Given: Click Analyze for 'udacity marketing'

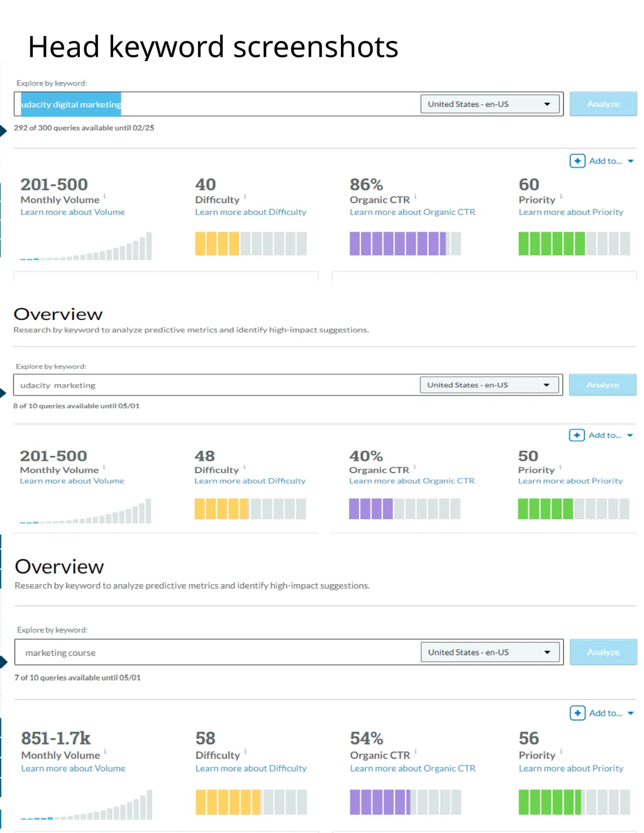Looking at the screenshot, I should tap(602, 385).
